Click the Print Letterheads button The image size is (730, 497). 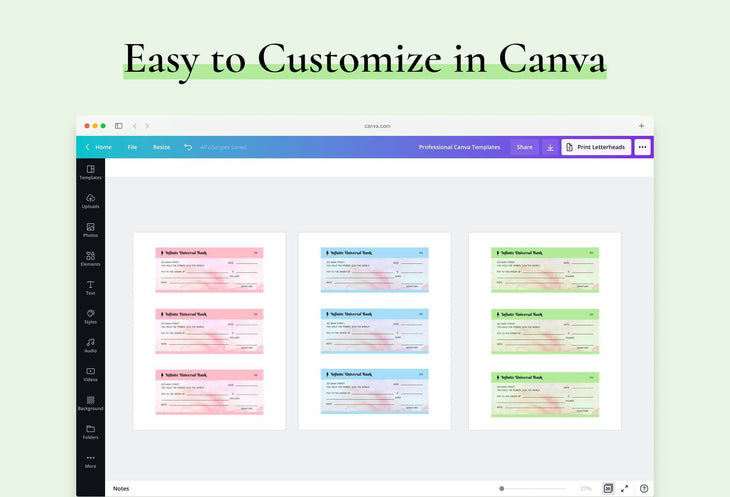coord(596,147)
